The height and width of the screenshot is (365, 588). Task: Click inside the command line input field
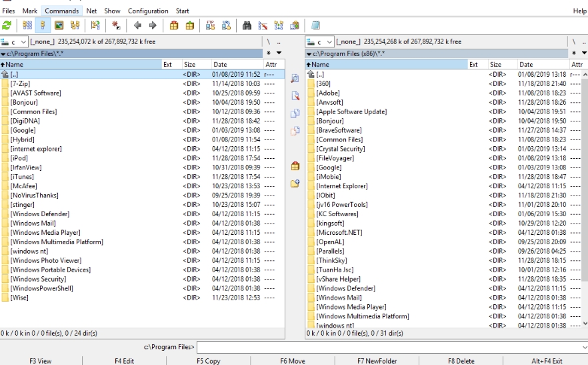click(x=389, y=347)
